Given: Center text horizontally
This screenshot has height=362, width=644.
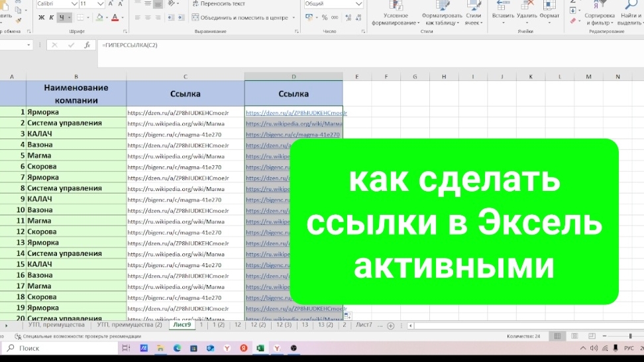Looking at the screenshot, I should [148, 18].
